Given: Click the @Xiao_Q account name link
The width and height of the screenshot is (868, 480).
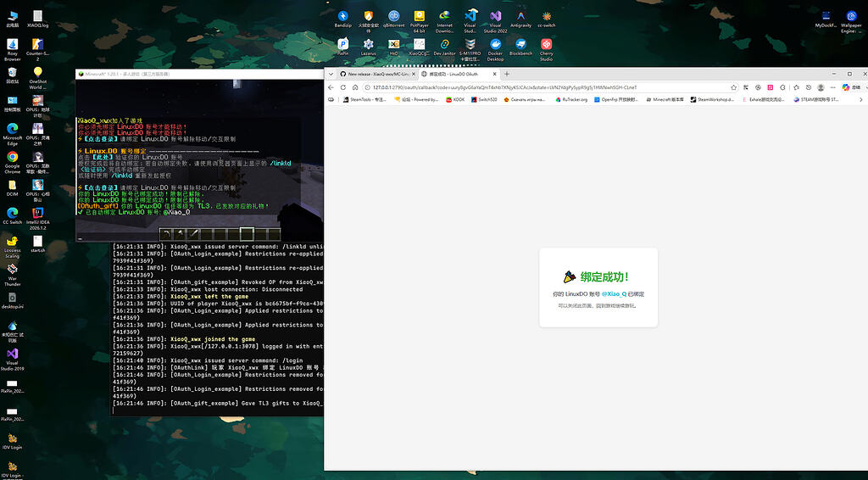Looking at the screenshot, I should (614, 294).
